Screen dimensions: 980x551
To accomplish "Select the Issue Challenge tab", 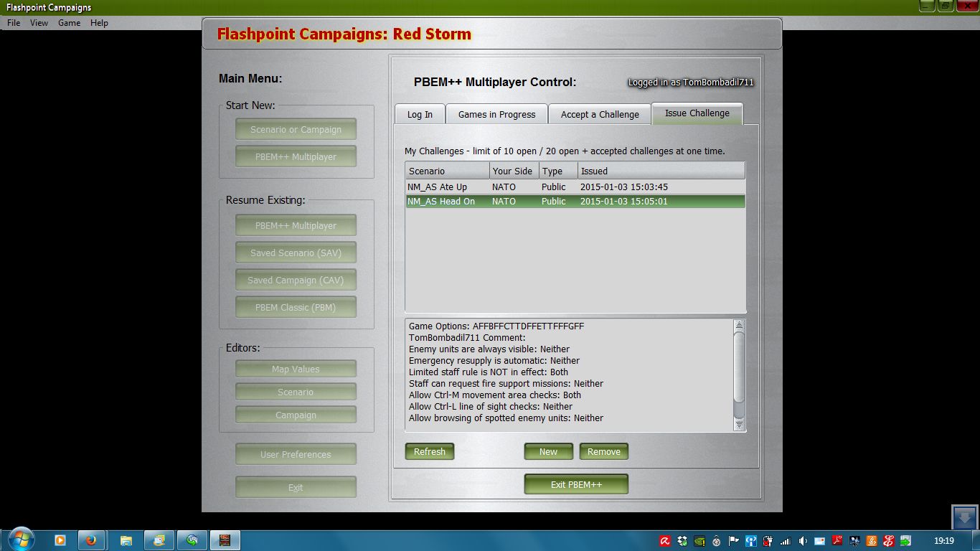I will coord(697,113).
